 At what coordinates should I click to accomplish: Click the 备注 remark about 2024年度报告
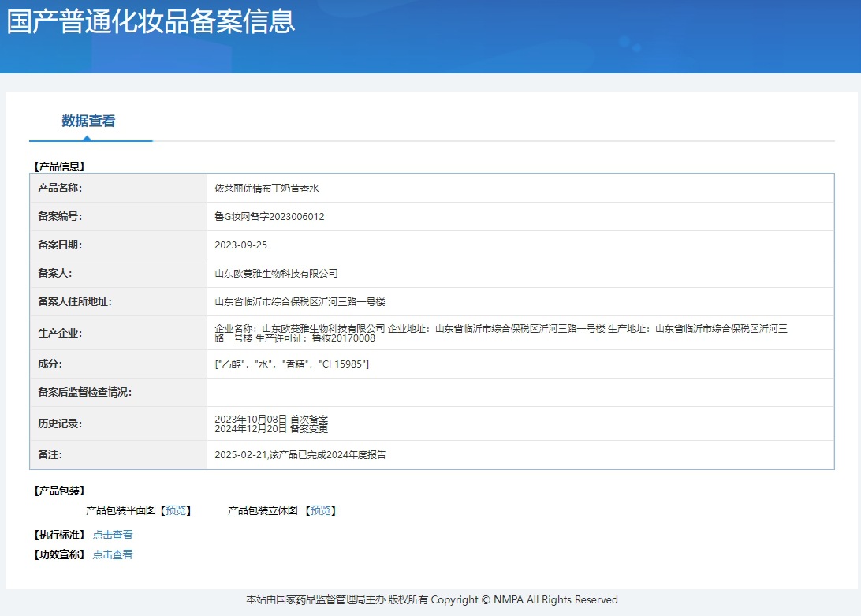tap(300, 455)
